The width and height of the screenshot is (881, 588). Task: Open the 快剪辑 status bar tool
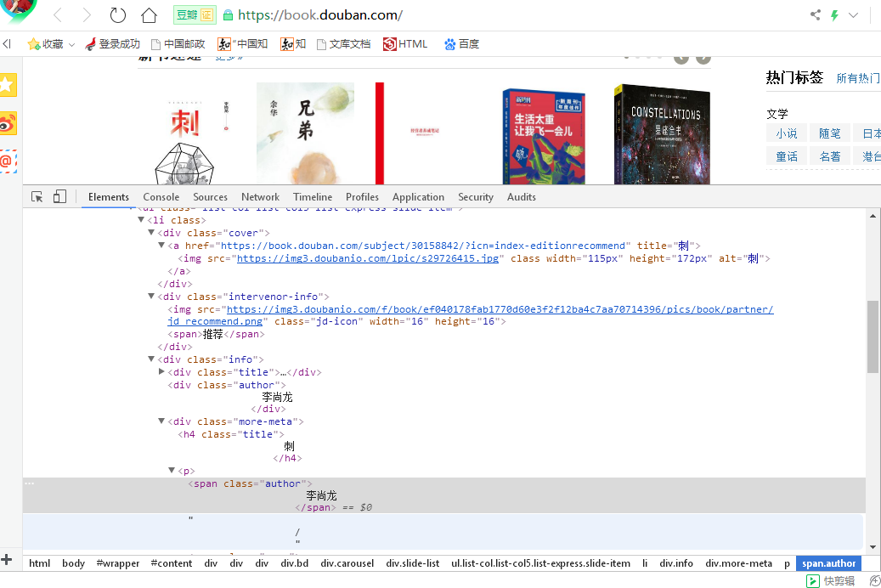[x=831, y=580]
